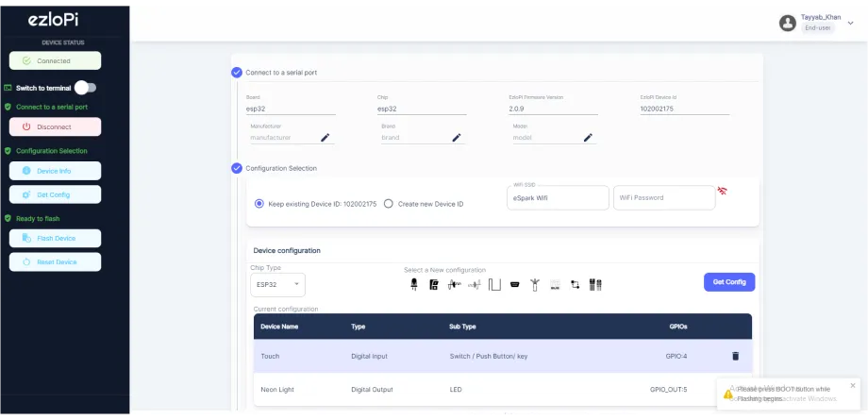868x420 pixels.
Task: Select the connected-nodes bus configuration icon
Action: point(575,285)
